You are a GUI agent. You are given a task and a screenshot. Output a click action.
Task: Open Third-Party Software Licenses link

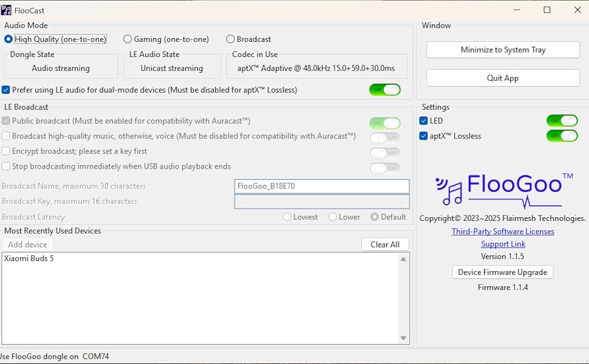pos(503,232)
